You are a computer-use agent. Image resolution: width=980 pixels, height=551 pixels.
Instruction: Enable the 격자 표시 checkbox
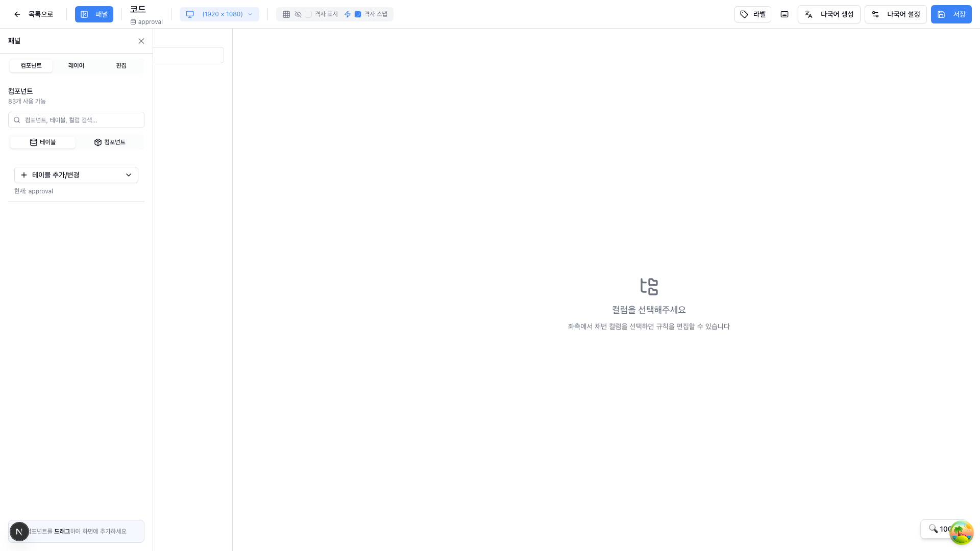tap(308, 14)
